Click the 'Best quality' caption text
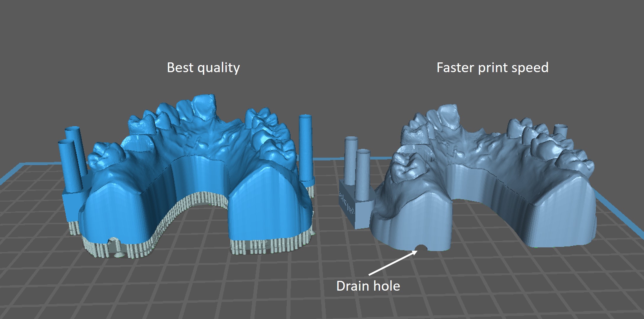This screenshot has height=319, width=644. (203, 68)
